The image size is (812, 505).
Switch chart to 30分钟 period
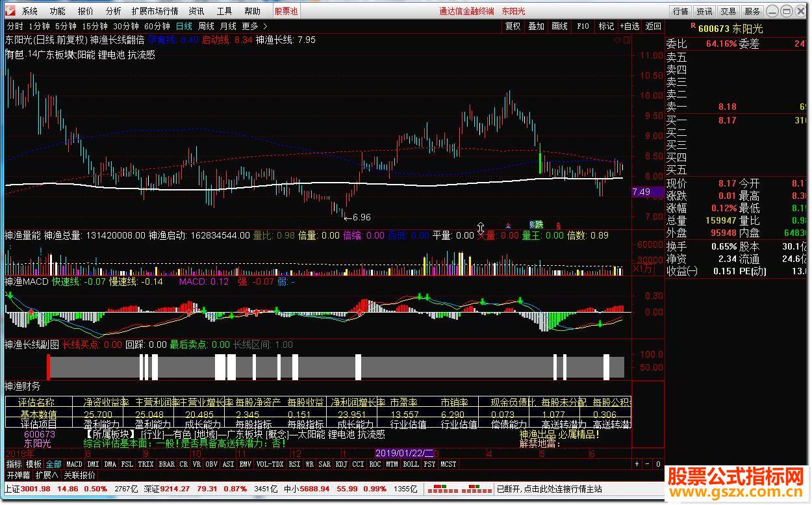pyautogui.click(x=126, y=26)
